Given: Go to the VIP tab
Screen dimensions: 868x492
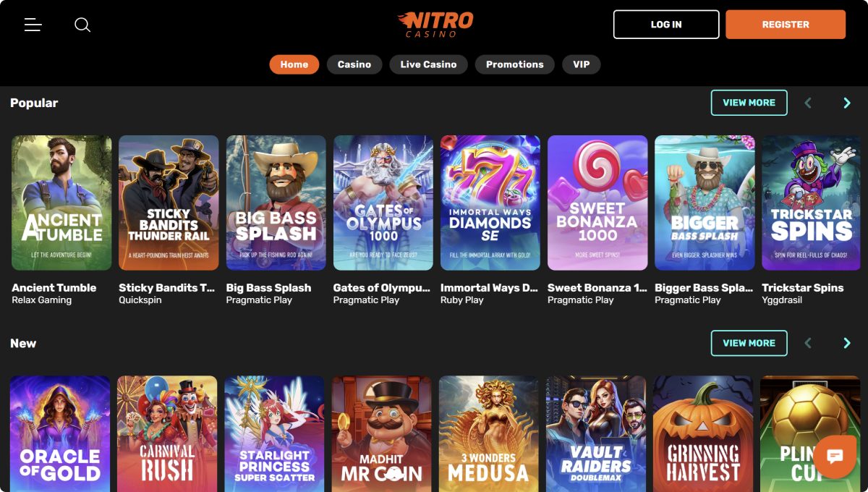Looking at the screenshot, I should click(x=581, y=64).
